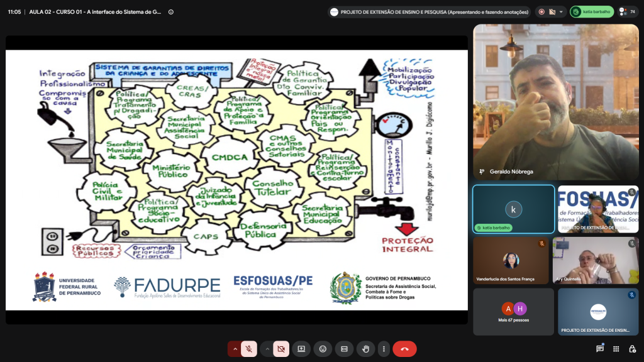Viewport: 644px width, 362px height.
Task: Click the 11:05 meeting clock
Action: (x=14, y=12)
